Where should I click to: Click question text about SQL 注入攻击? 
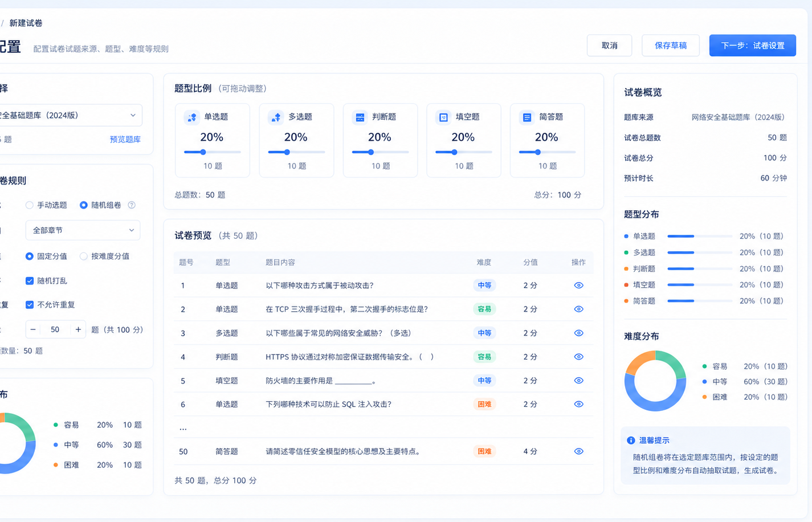pos(329,405)
